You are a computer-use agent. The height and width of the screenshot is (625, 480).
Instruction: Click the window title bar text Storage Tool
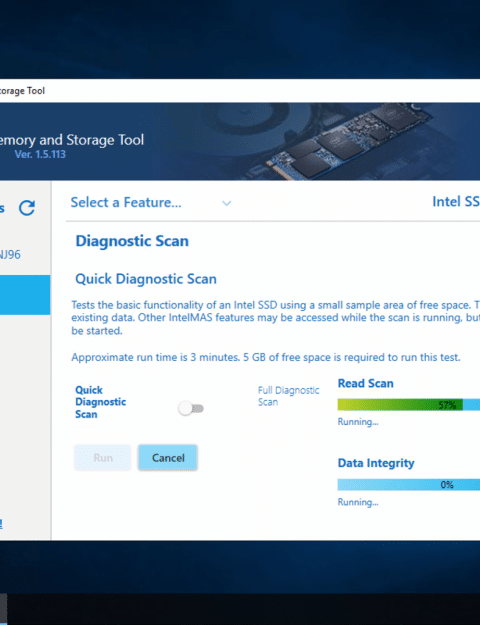(x=22, y=91)
